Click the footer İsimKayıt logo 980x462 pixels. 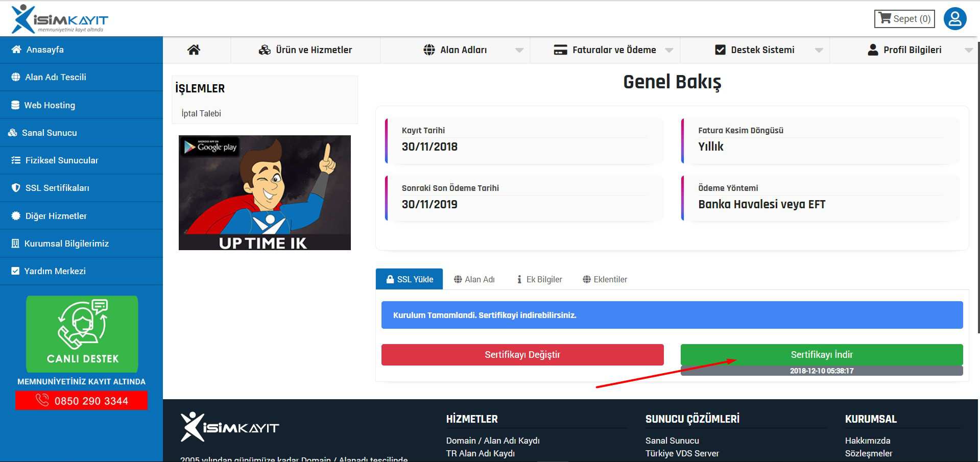(x=230, y=427)
